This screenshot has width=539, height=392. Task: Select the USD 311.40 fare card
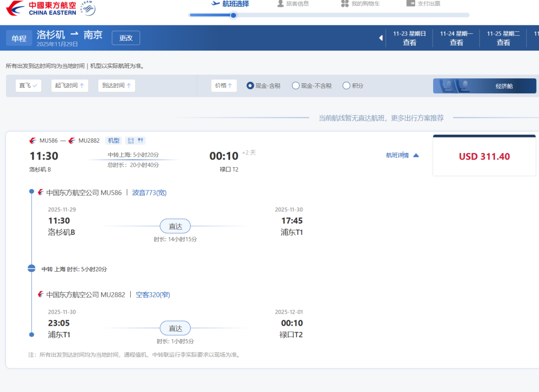tap(484, 157)
